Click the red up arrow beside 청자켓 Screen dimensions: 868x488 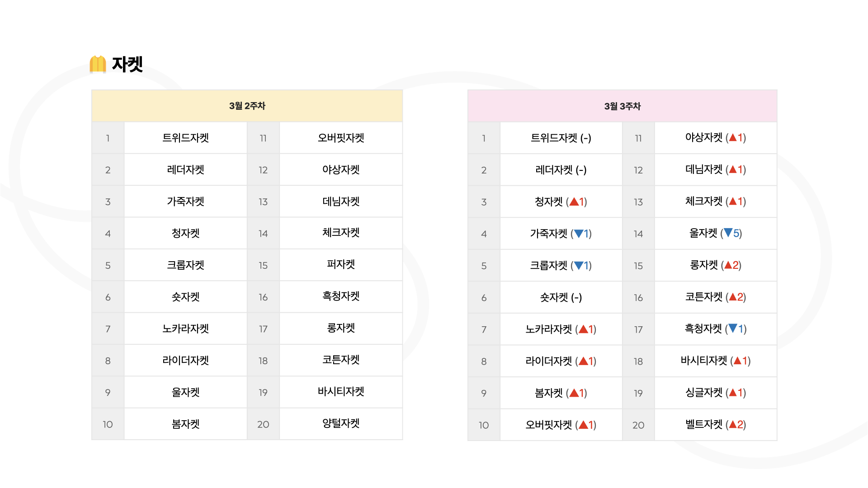tap(574, 202)
